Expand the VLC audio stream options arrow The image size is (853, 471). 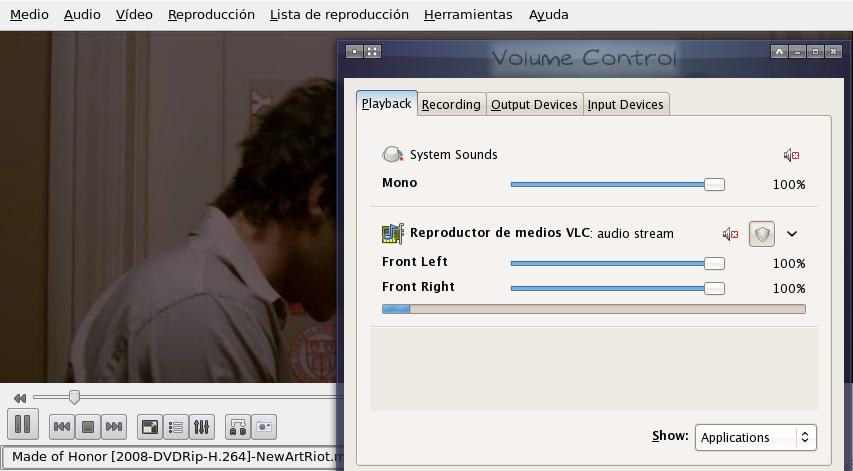point(792,234)
